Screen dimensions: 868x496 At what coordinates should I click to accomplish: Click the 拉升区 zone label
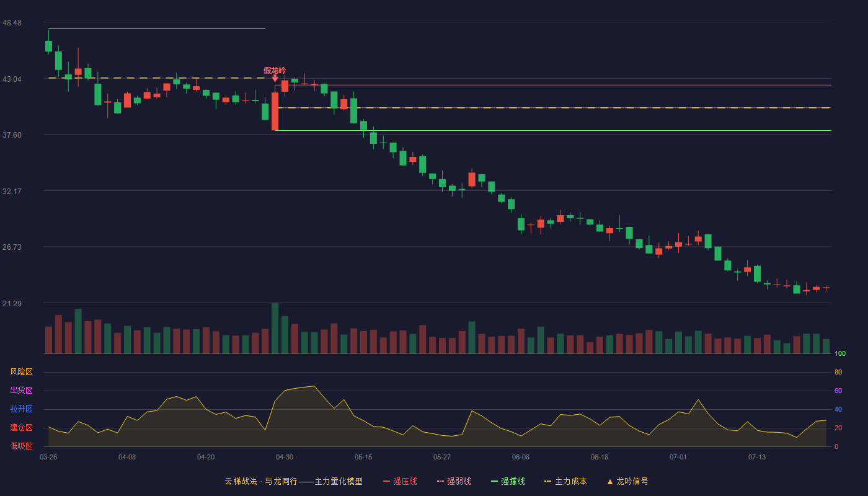[21, 409]
